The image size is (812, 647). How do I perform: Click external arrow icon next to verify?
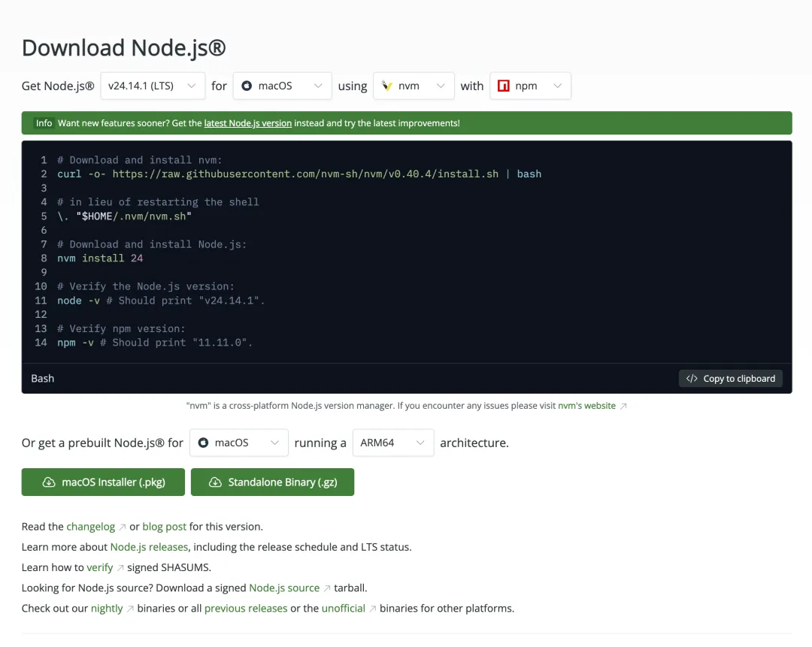[x=120, y=568]
